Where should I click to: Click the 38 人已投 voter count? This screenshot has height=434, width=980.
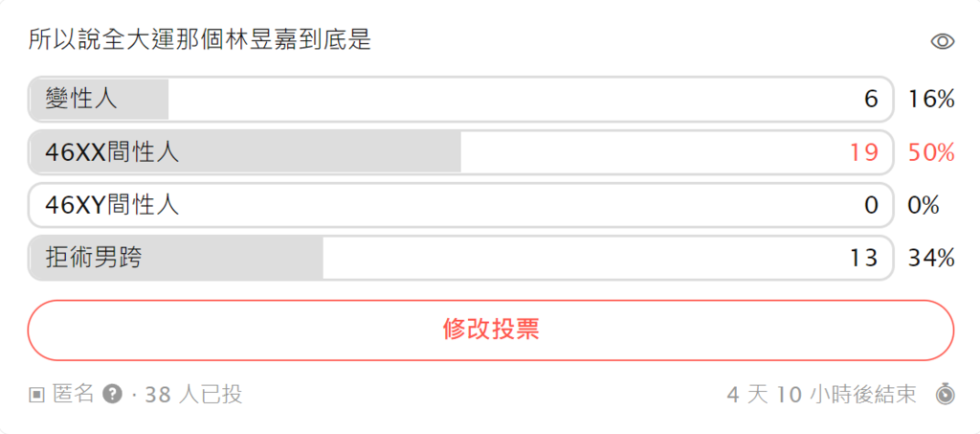pyautogui.click(x=193, y=395)
